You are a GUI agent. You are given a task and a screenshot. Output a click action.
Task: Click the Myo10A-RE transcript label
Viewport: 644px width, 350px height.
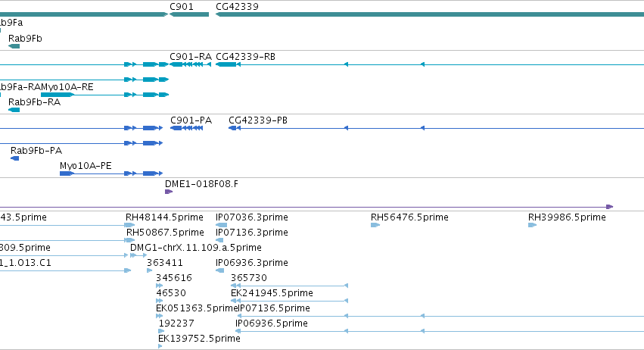point(67,87)
